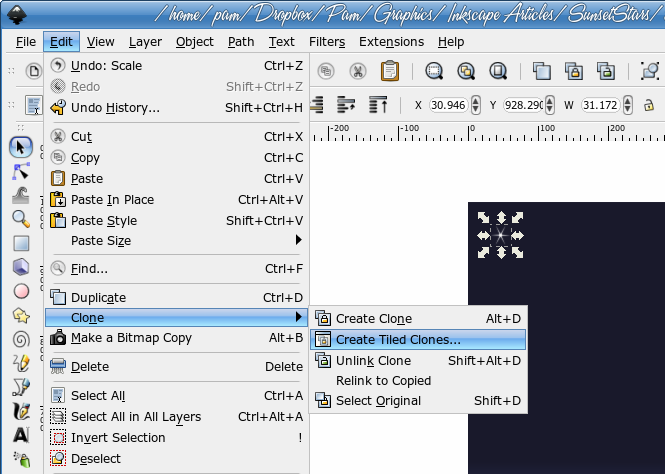This screenshot has width=665, height=474.
Task: Open the Help menu
Action: (x=451, y=42)
